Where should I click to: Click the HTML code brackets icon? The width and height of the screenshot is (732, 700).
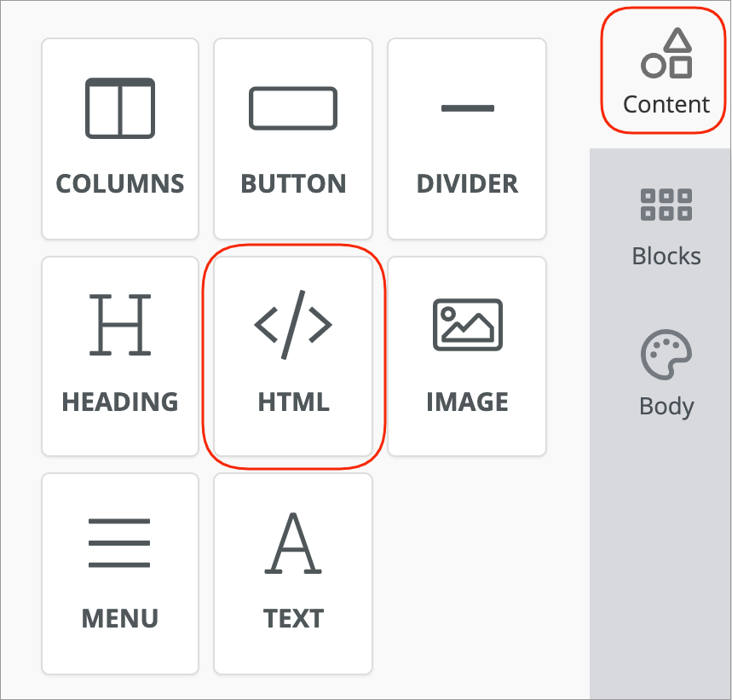pyautogui.click(x=293, y=325)
